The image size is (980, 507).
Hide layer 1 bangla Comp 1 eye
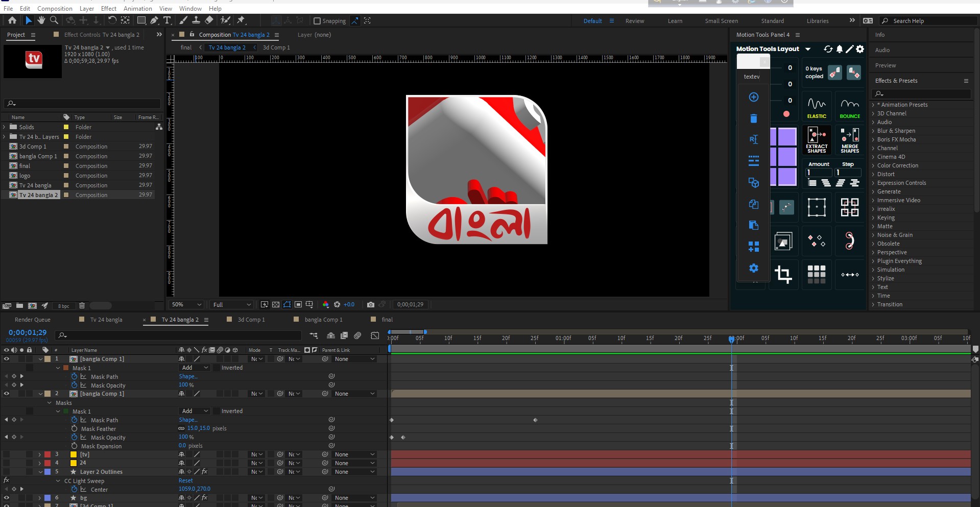pos(7,359)
